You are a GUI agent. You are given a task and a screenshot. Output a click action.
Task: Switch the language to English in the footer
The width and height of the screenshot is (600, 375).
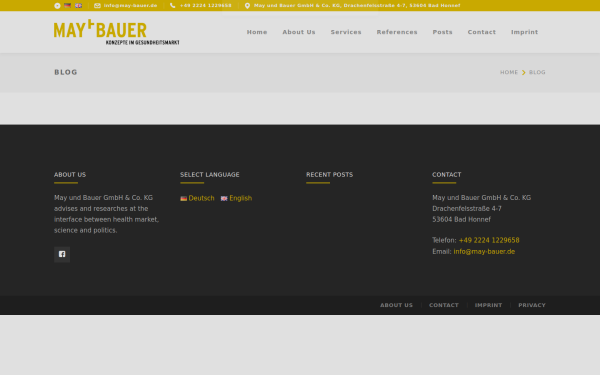tap(240, 198)
